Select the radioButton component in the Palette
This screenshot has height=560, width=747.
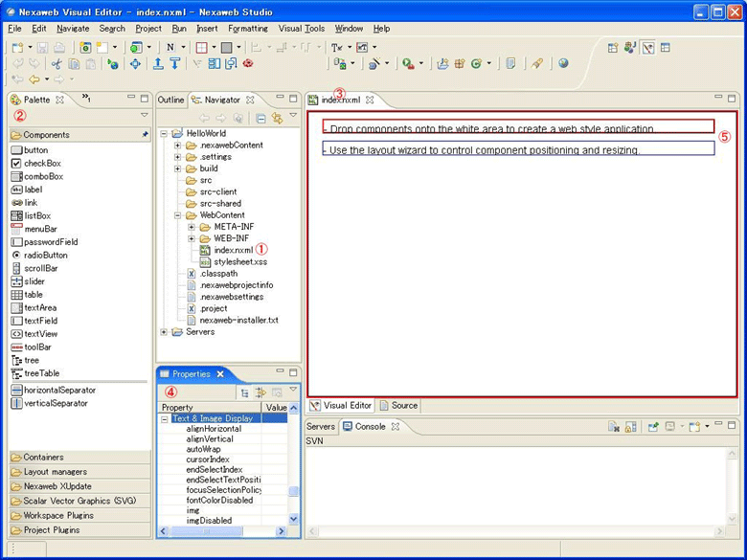pos(39,256)
